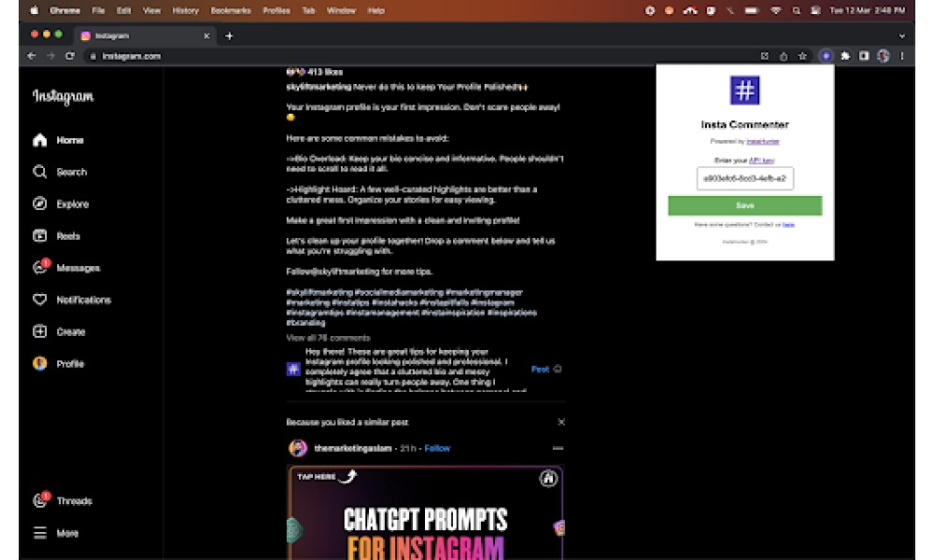The width and height of the screenshot is (934, 560).
Task: Click the Insta Commenter extension toolbar icon
Action: [x=826, y=56]
